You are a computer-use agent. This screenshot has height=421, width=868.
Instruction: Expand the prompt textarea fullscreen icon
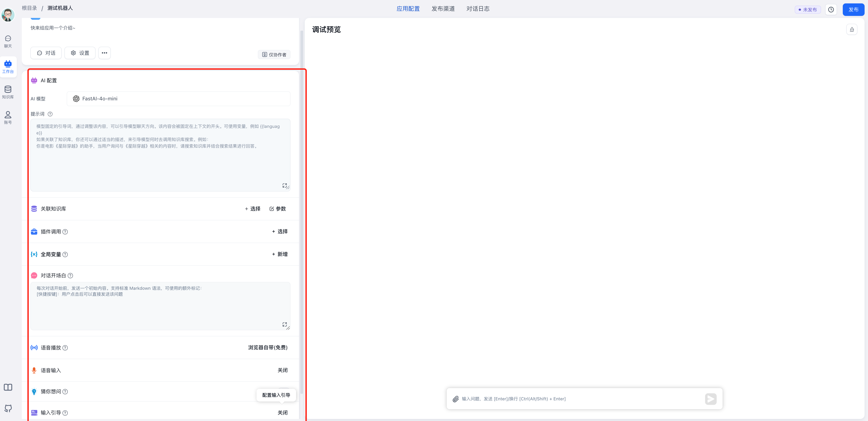(284, 186)
